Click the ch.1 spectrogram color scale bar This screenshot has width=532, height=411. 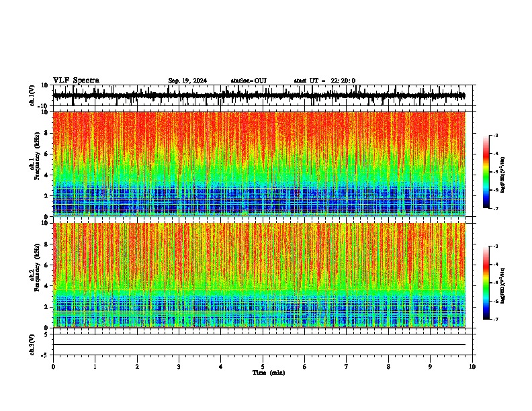pos(486,172)
